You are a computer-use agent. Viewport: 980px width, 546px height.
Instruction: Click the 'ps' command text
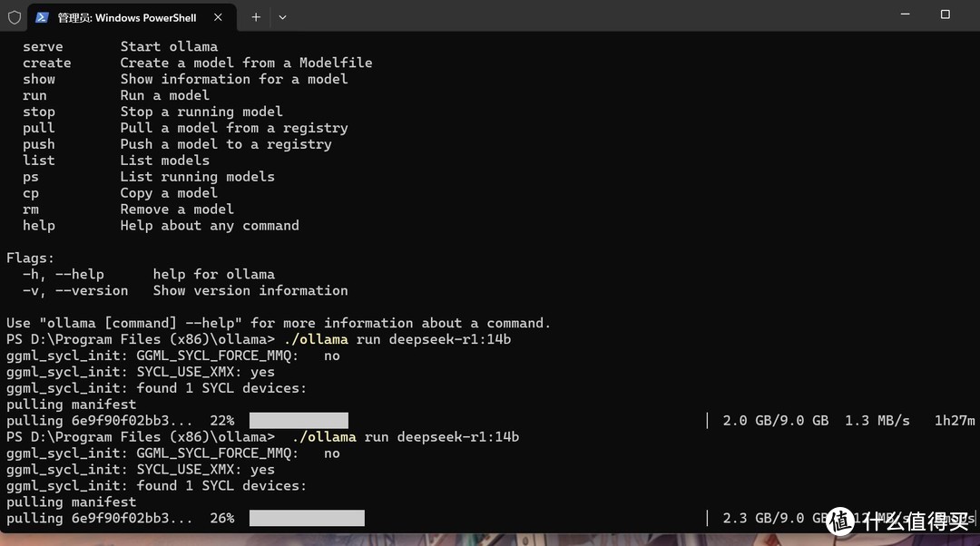click(31, 178)
